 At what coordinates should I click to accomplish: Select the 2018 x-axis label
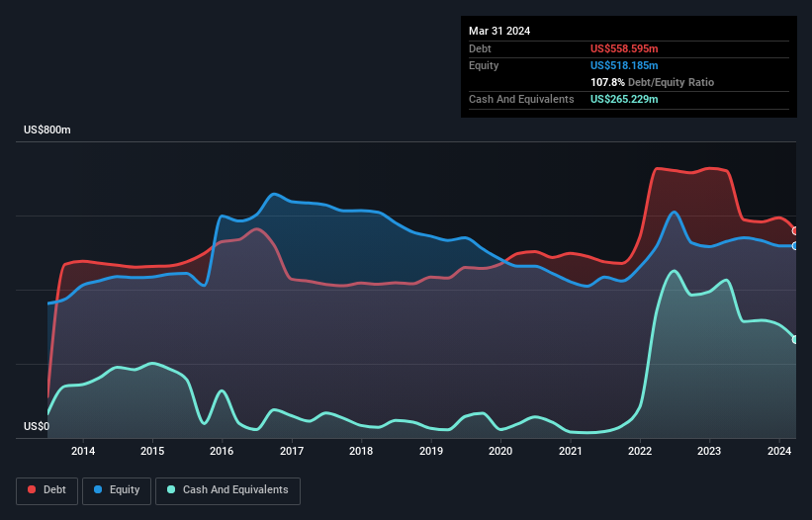[x=361, y=451]
